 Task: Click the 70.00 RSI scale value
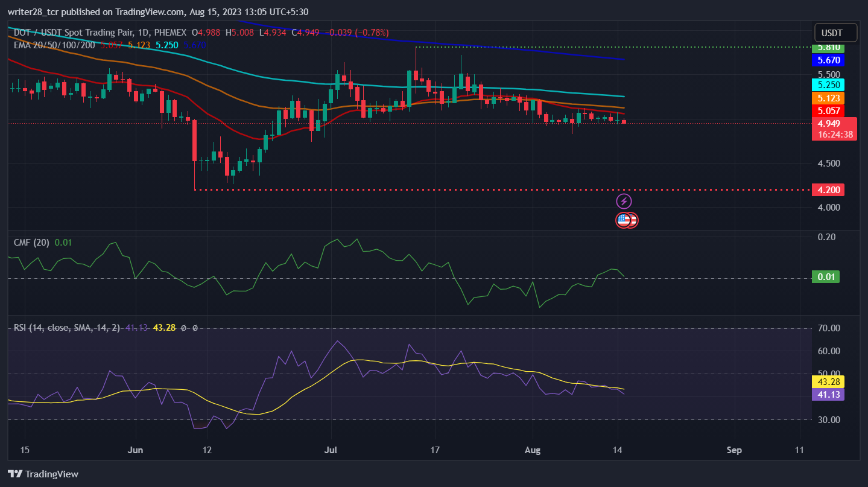[829, 328]
